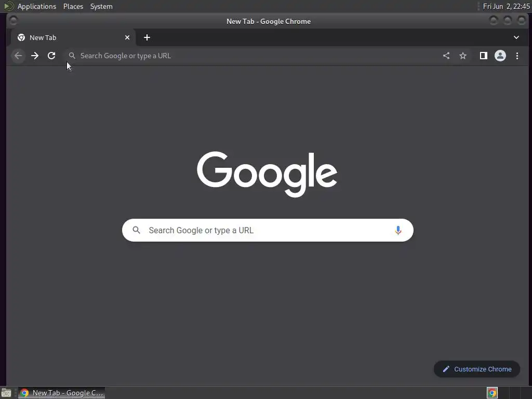Image resolution: width=532 pixels, height=399 pixels.
Task: Open the Applications menu
Action: coord(37,6)
